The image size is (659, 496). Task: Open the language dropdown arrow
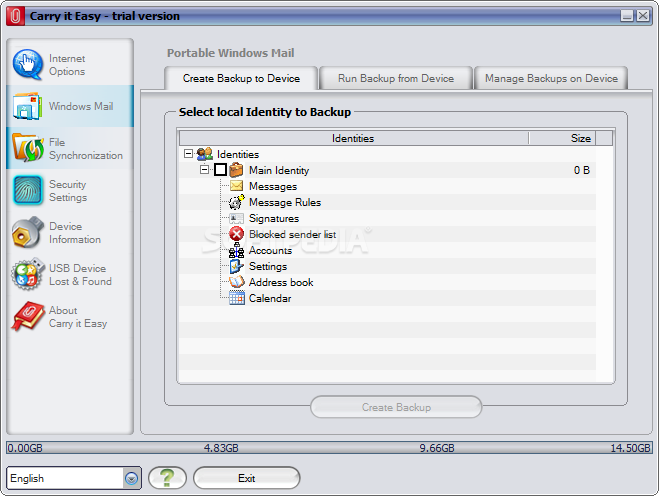pyautogui.click(x=132, y=478)
